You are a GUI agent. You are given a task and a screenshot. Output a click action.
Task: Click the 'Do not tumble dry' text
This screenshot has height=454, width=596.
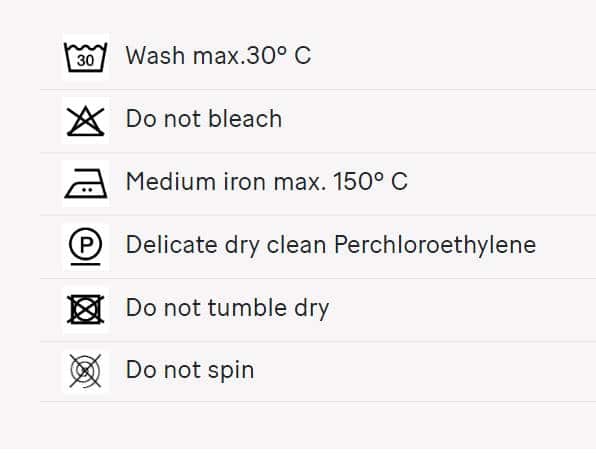[227, 308]
